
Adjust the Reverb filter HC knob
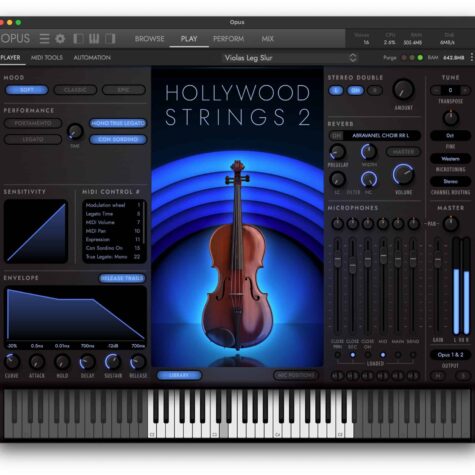(x=369, y=179)
